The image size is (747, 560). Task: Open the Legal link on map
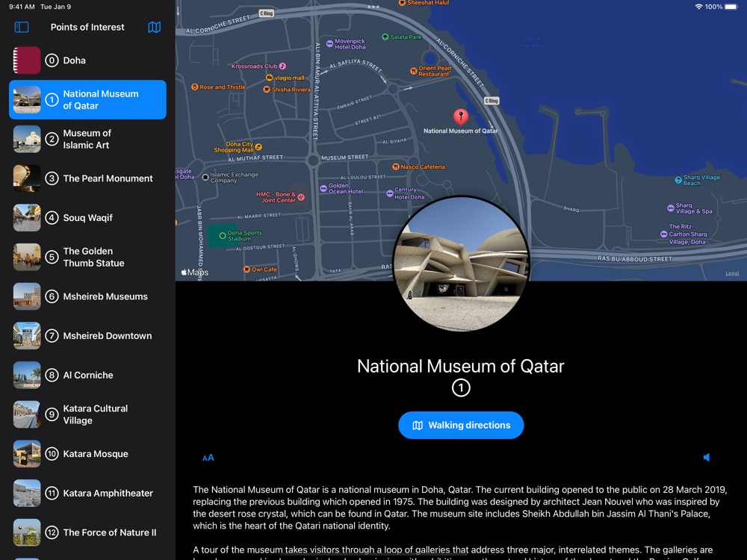point(732,273)
